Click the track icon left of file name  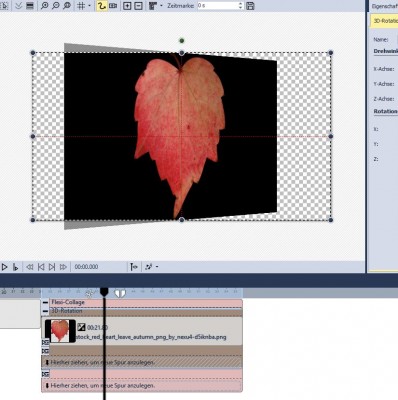click(45, 342)
